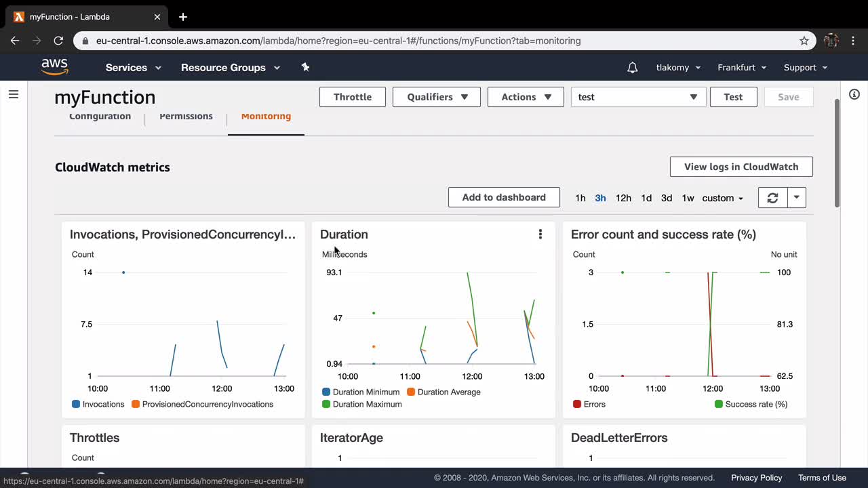Select the 12h time range
The width and height of the screenshot is (868, 488).
623,198
